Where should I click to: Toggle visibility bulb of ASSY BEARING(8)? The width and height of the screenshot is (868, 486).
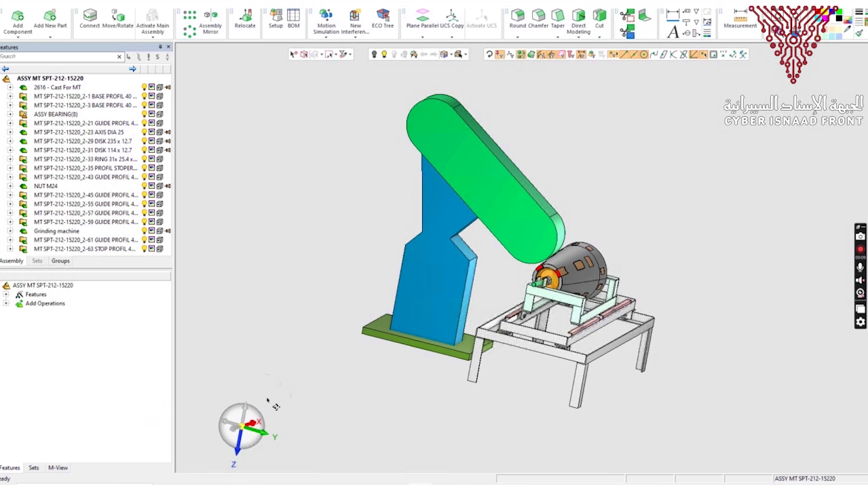pos(144,114)
